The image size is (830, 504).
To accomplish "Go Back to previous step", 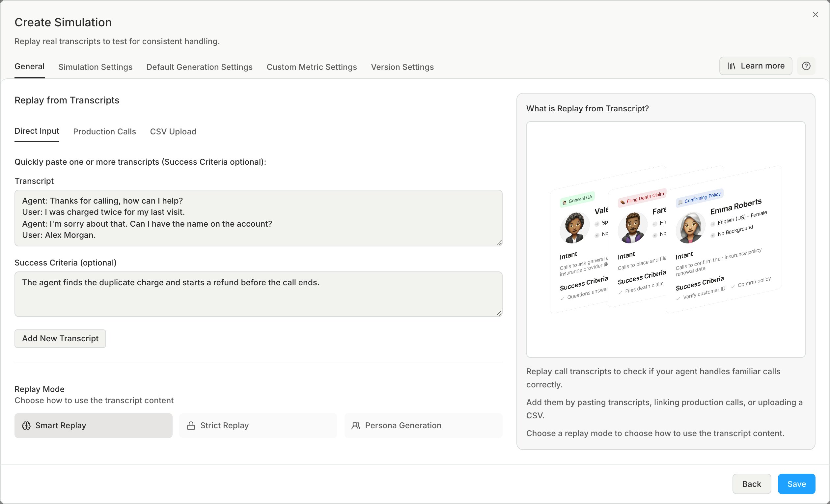I will point(752,484).
